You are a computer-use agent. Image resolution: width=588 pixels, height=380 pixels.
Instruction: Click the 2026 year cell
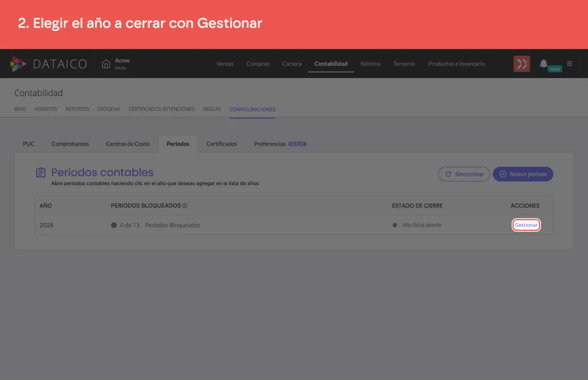pyautogui.click(x=46, y=225)
